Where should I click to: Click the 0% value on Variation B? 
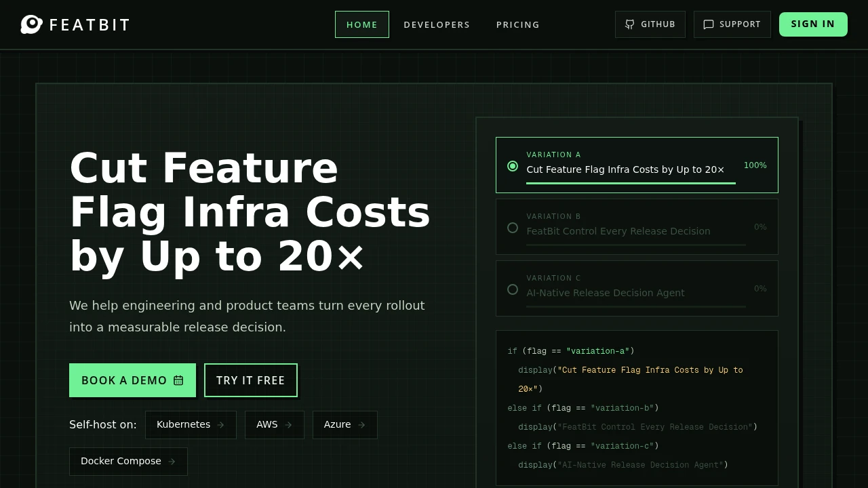(x=760, y=227)
